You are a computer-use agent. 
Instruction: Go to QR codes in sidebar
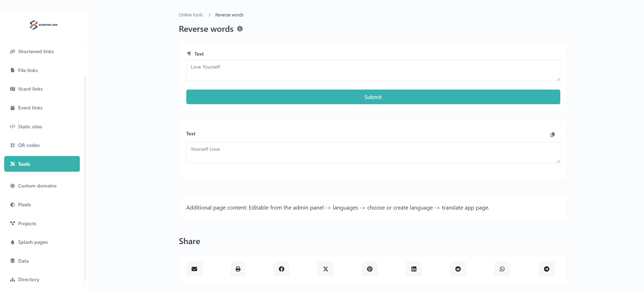coord(29,145)
